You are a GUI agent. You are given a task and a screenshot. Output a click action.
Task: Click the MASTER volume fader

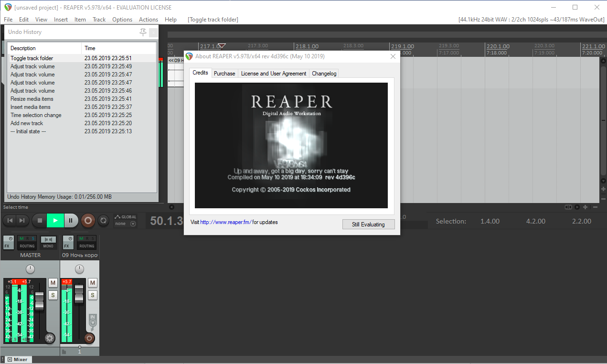[x=40, y=301]
